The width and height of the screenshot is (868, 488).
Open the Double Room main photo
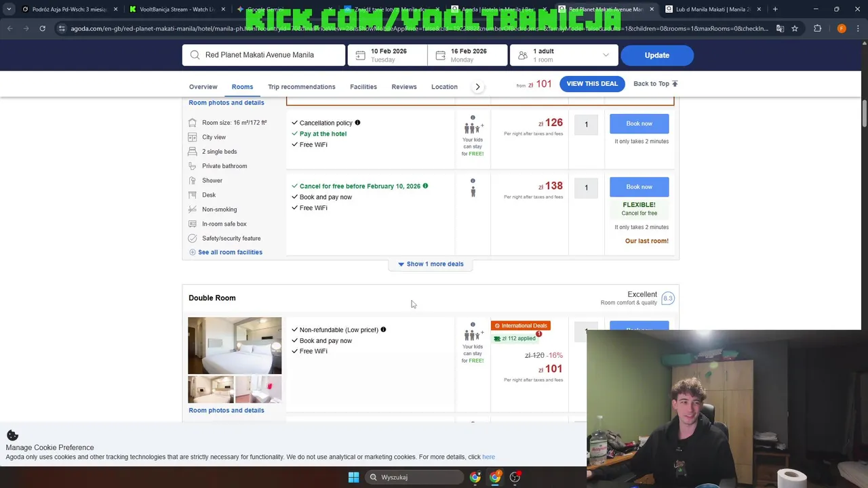tap(235, 346)
